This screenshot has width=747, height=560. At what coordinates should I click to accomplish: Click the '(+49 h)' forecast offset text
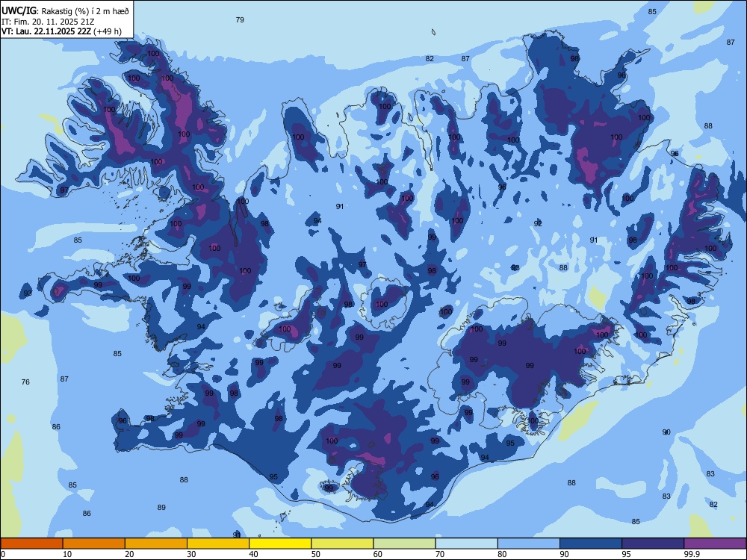(108, 32)
